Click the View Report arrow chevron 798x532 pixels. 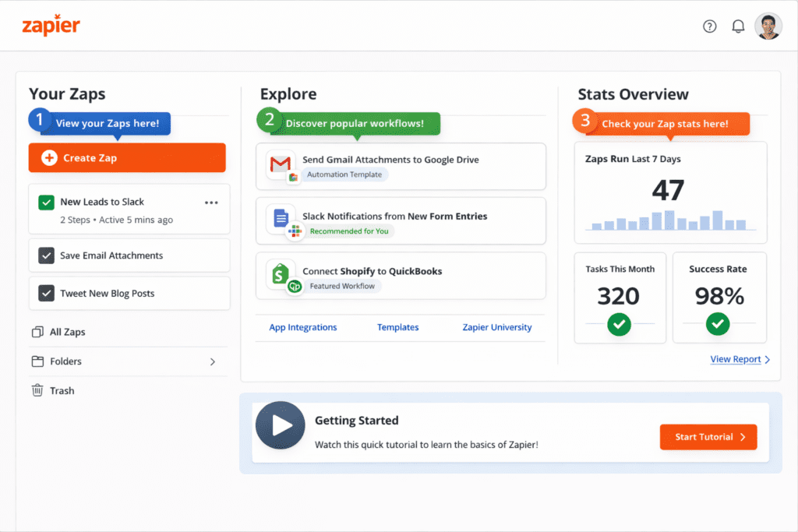coord(768,360)
